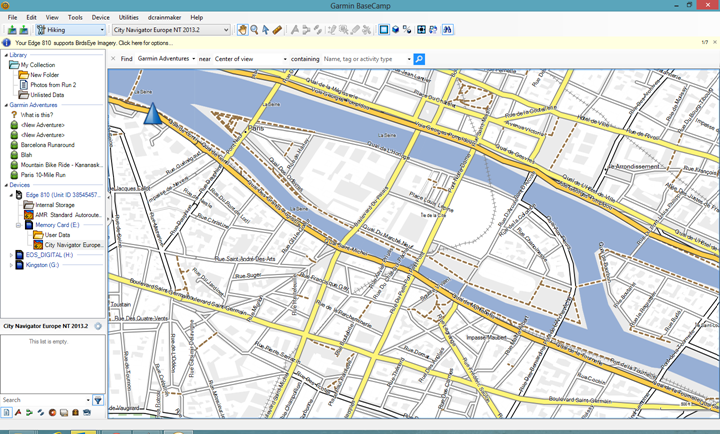Select Internal Storage under Edge 810
The width and height of the screenshot is (720, 434).
55,205
